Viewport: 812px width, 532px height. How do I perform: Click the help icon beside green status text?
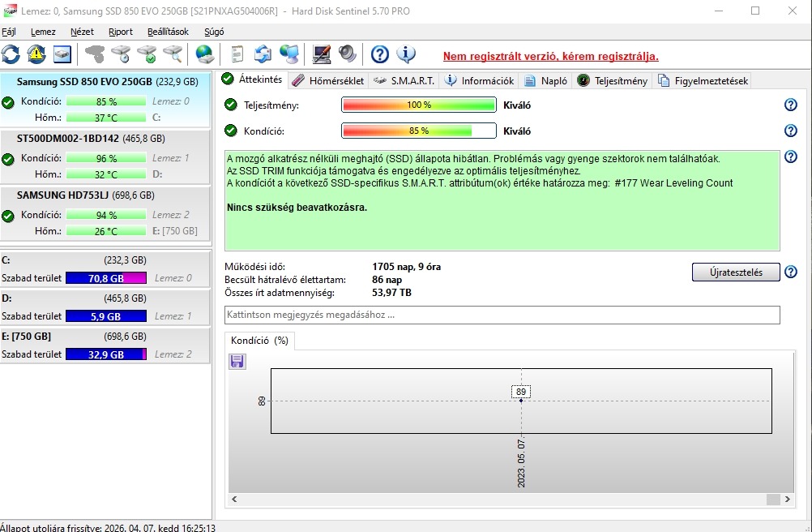[x=790, y=157]
